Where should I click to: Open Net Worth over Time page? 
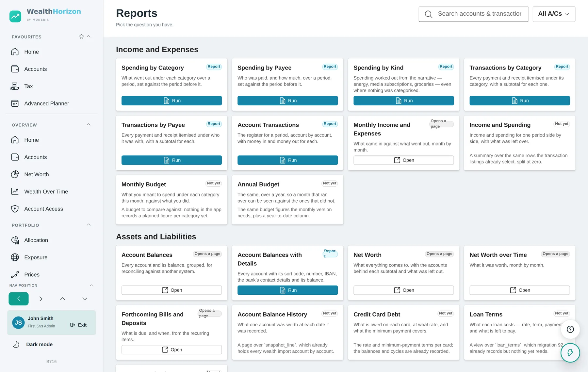click(x=519, y=290)
